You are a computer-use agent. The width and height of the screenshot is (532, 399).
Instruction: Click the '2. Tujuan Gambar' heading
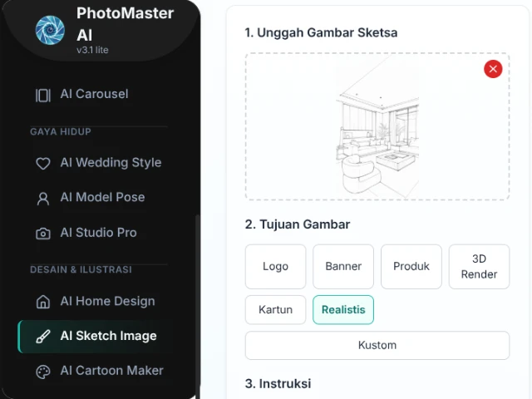(x=298, y=224)
